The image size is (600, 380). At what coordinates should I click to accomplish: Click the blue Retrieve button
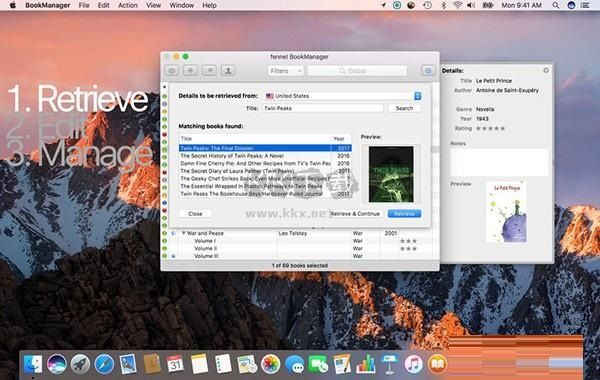coord(404,214)
